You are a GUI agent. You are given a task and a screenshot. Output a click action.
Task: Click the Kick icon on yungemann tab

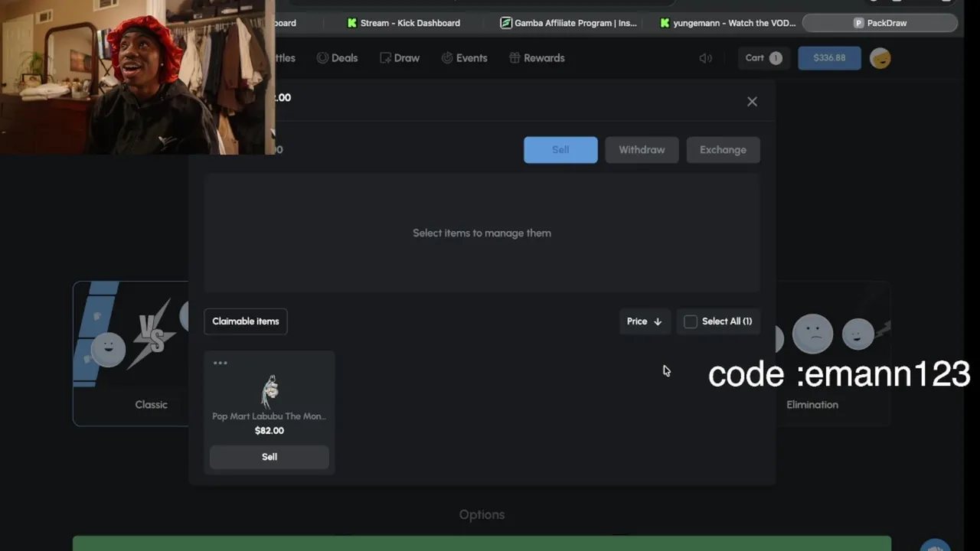(x=665, y=23)
